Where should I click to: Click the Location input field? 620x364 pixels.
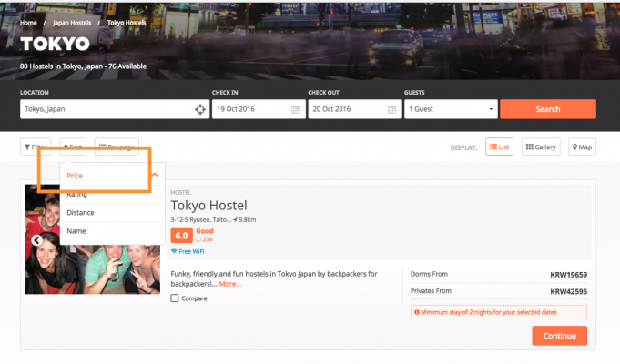click(x=105, y=109)
